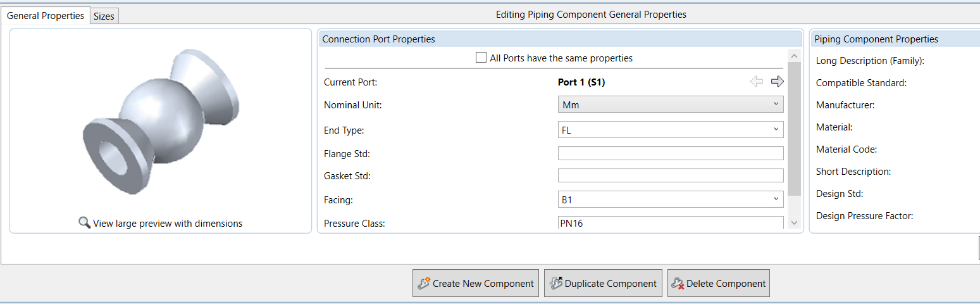The image size is (980, 304).
Task: Switch to the Sizes tab
Action: point(104,16)
